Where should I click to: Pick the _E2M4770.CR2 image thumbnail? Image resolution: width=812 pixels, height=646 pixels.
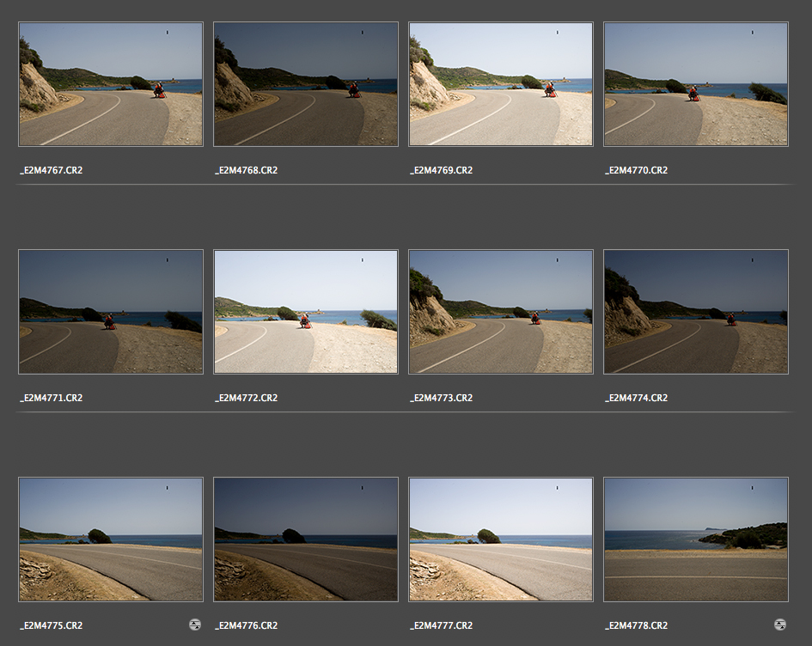point(696,84)
